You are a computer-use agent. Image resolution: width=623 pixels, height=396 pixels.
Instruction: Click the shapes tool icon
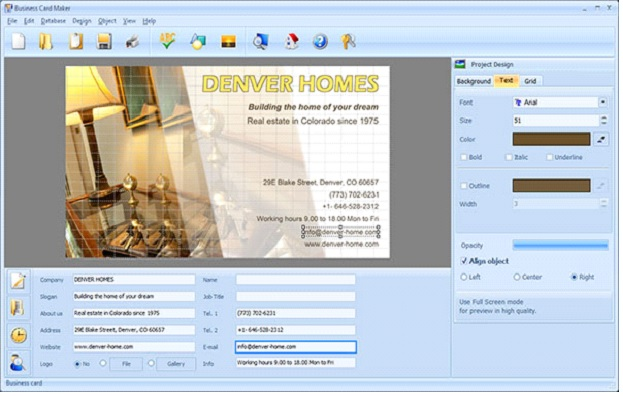tap(197, 42)
